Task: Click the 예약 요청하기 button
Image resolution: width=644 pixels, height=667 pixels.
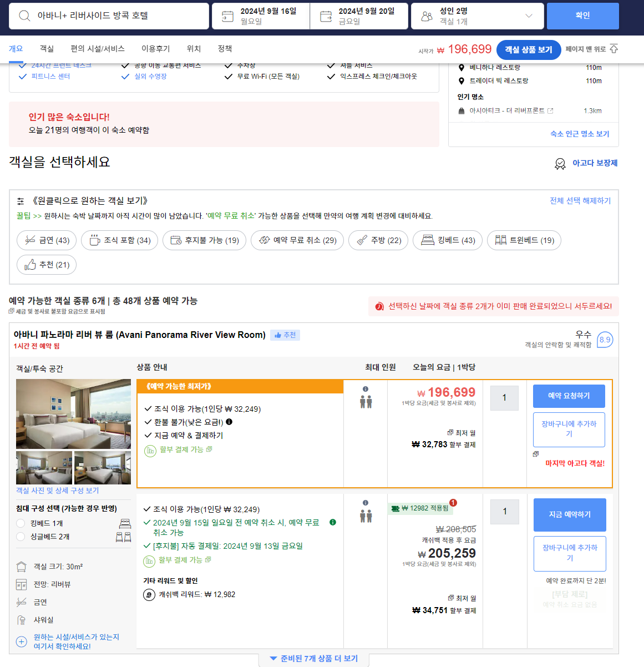Action: (x=569, y=396)
